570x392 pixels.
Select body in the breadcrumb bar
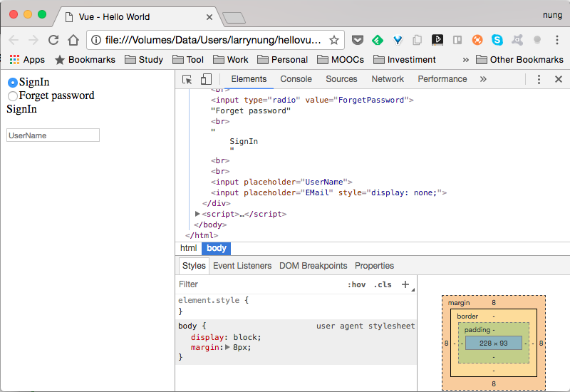217,248
